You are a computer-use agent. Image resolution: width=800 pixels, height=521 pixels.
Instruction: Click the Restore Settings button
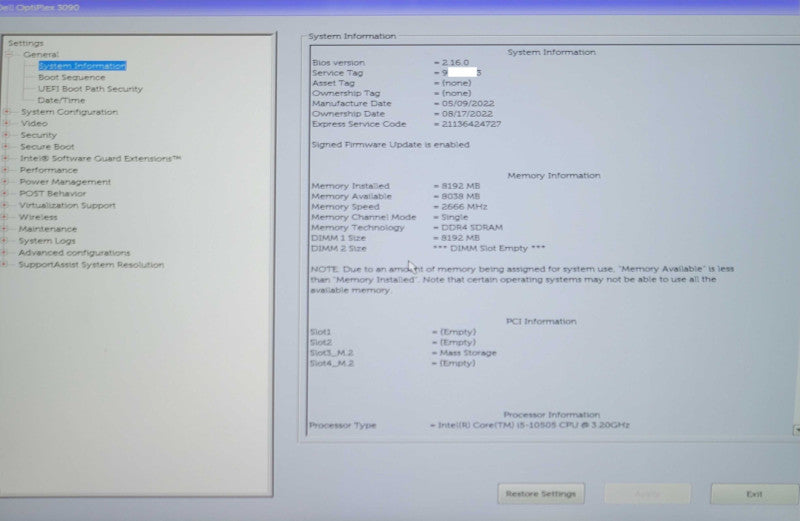(x=541, y=494)
